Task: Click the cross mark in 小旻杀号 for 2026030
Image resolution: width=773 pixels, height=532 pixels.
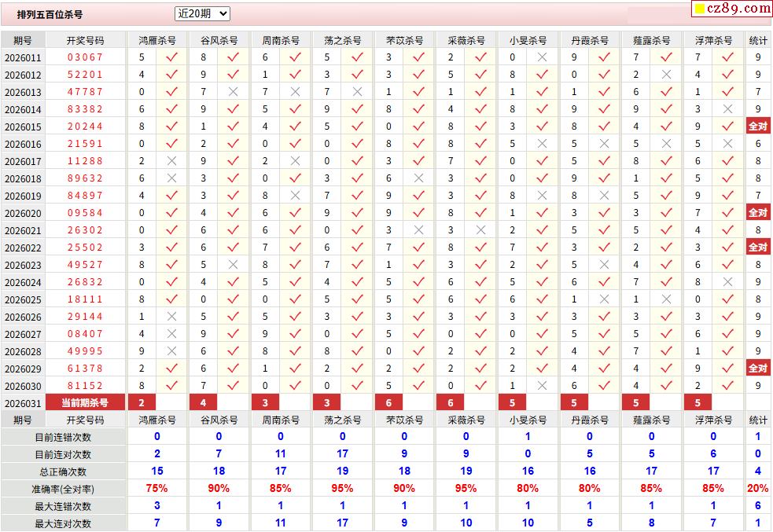Action: (542, 386)
